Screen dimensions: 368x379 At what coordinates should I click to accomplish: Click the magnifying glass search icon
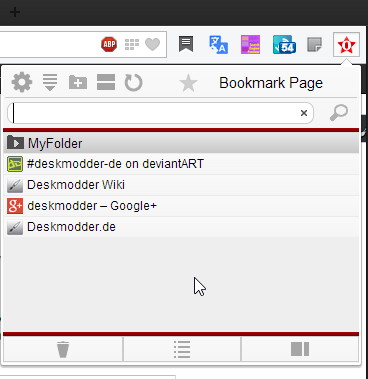click(339, 113)
